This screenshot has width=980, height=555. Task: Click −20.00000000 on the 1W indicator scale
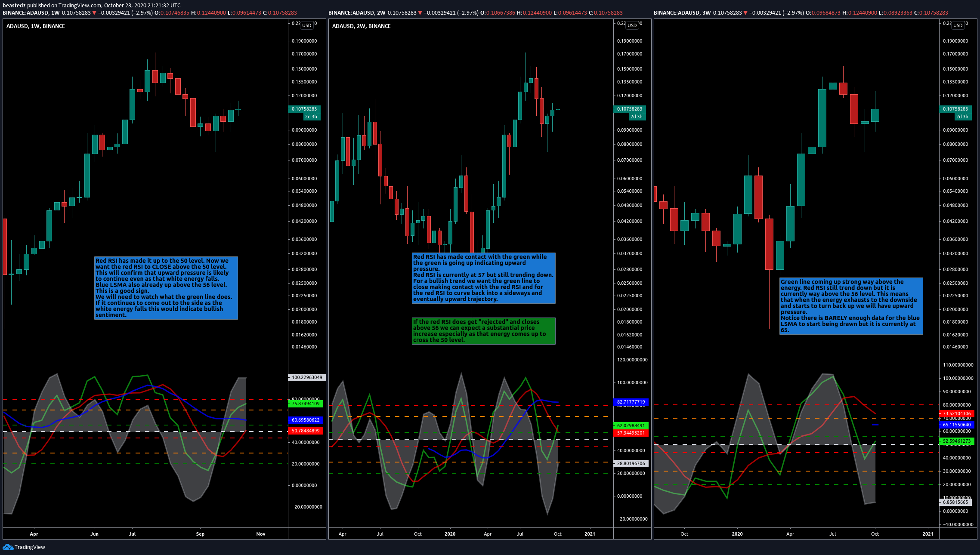[307, 507]
